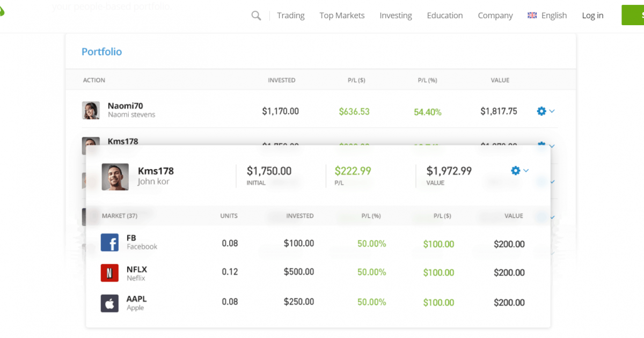The height and width of the screenshot is (338, 644).
Task: Select the Facebook logo icon
Action: click(x=109, y=243)
